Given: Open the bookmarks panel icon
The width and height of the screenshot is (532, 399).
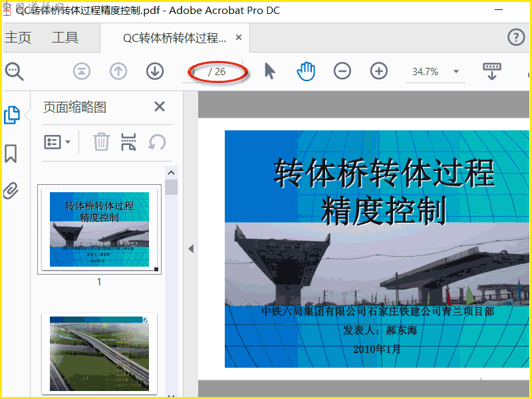Looking at the screenshot, I should 11,154.
